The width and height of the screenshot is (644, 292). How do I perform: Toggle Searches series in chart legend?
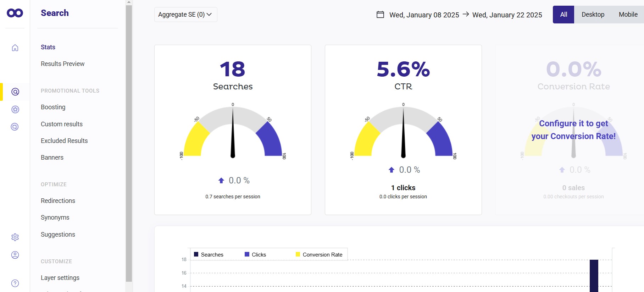209,254
